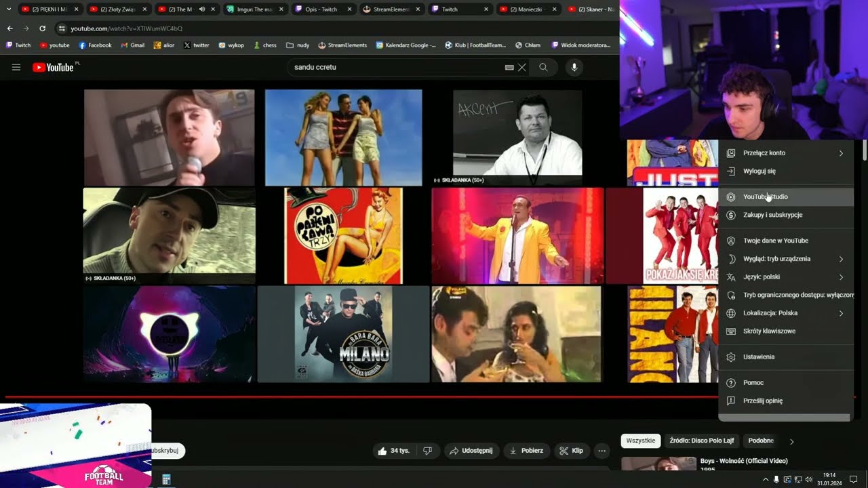Mute the tab via speaker icon
The width and height of the screenshot is (868, 488).
[202, 9]
